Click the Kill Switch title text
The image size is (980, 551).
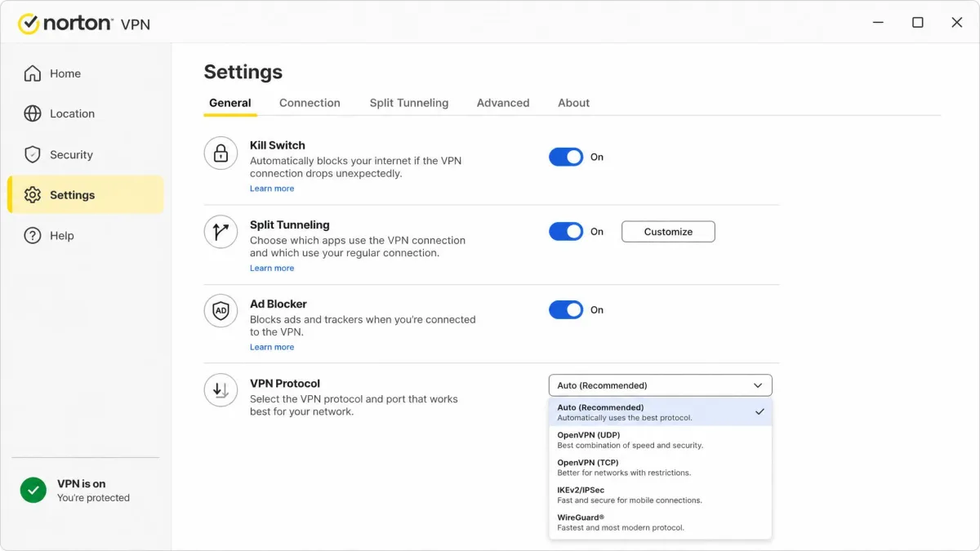[x=278, y=145]
